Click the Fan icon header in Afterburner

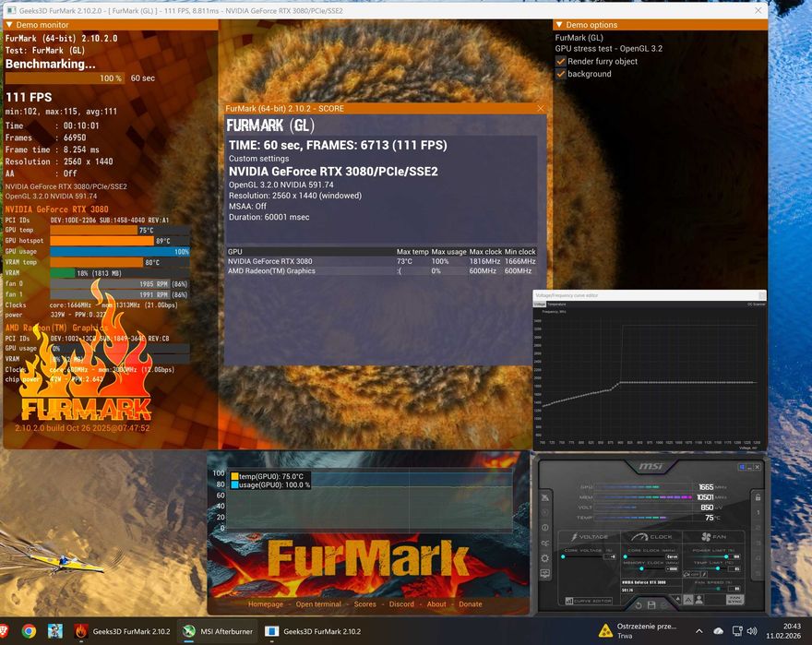click(x=707, y=537)
